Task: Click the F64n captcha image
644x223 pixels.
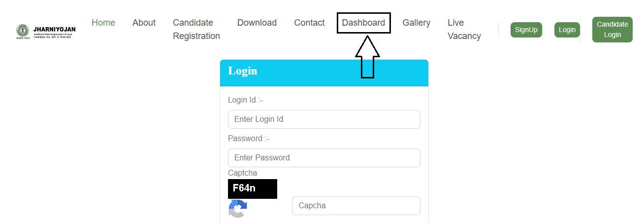Action: [x=253, y=189]
